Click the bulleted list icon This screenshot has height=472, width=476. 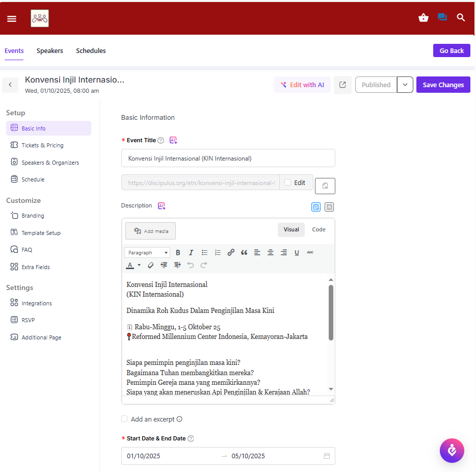[204, 252]
